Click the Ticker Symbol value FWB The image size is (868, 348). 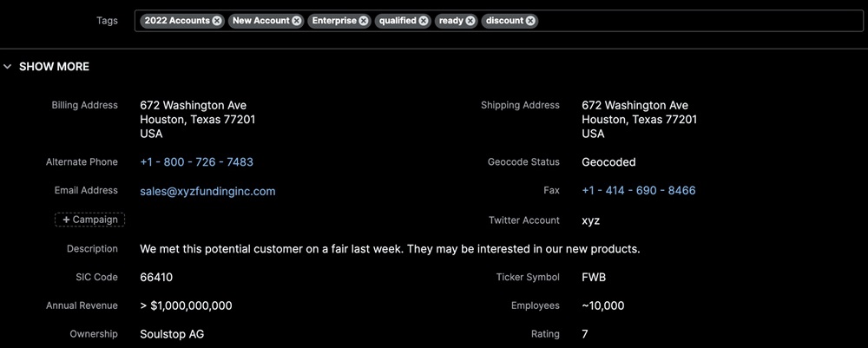(x=594, y=278)
